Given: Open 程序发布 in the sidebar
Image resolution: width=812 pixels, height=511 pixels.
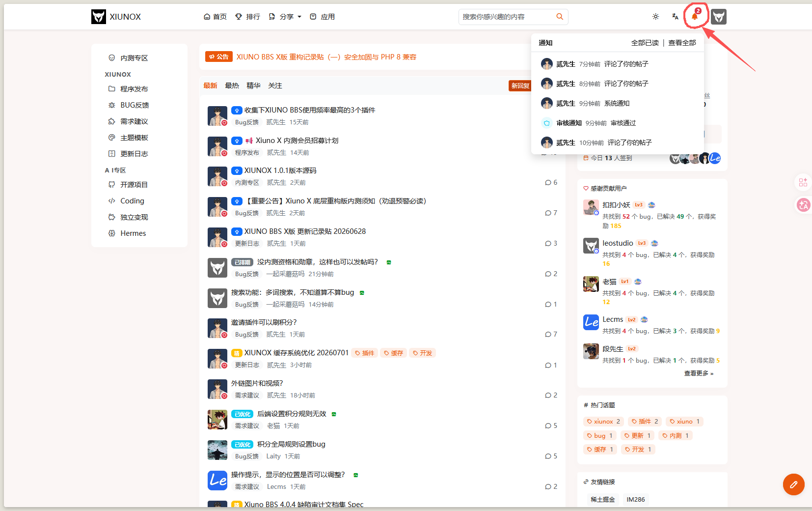Looking at the screenshot, I should tap(134, 89).
